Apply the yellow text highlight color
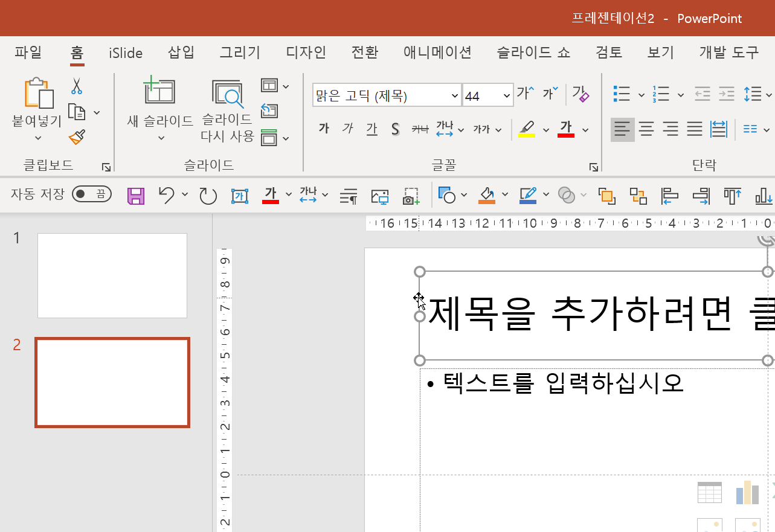This screenshot has height=532, width=775. tap(527, 129)
